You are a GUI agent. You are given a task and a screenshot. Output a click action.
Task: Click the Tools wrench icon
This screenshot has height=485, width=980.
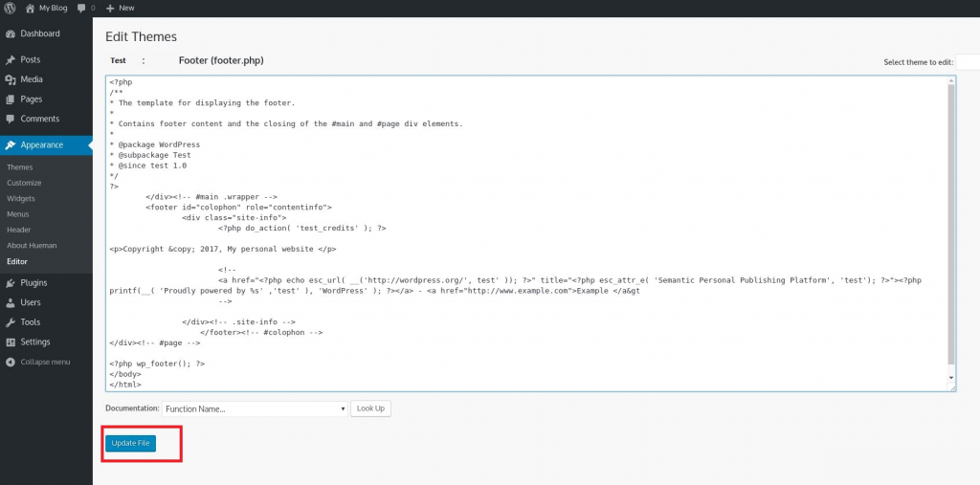pyautogui.click(x=10, y=322)
